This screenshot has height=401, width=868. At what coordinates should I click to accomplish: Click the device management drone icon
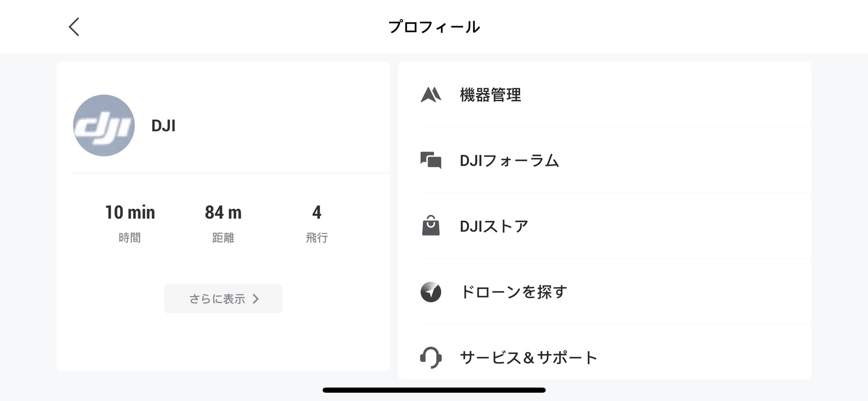(x=431, y=95)
